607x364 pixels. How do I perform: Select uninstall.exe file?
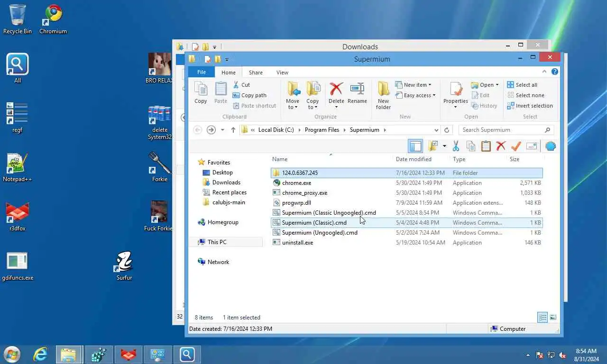pos(407,243)
